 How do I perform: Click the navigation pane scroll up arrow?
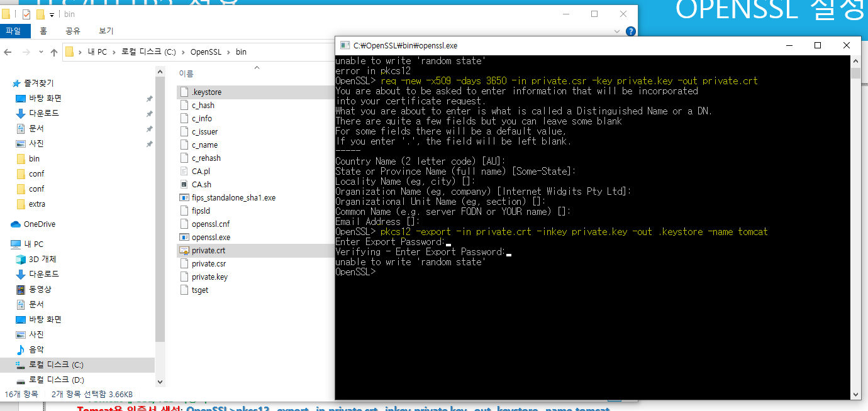click(x=160, y=70)
